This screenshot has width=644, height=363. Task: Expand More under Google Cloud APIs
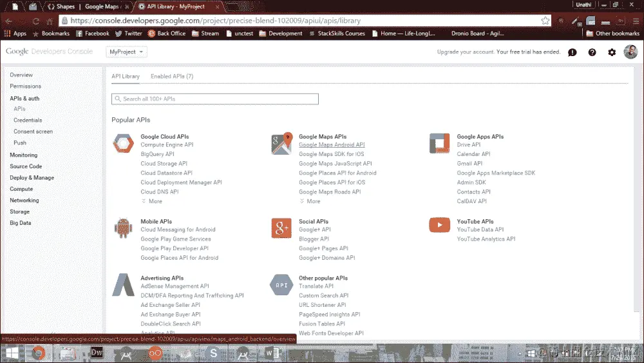click(x=152, y=201)
